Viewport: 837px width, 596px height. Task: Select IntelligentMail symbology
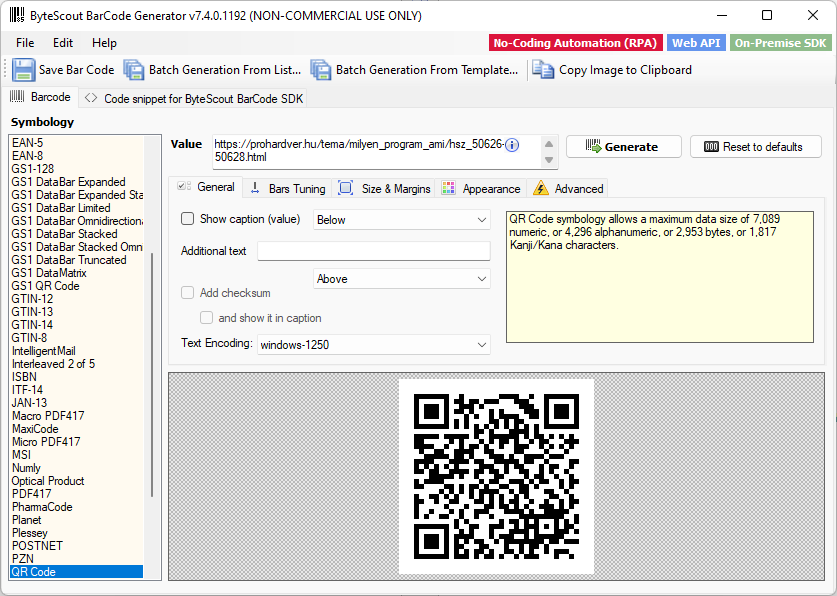(x=76, y=351)
